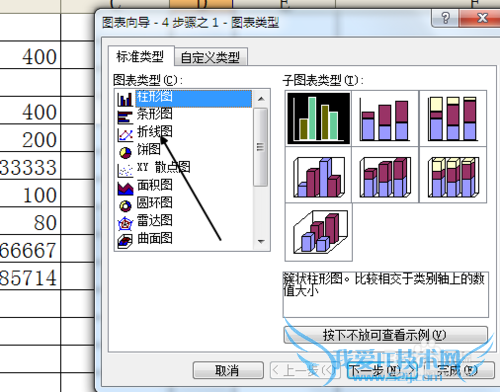Select 柱形图 text in chart type list
The height and width of the screenshot is (392, 500).
[x=155, y=97]
